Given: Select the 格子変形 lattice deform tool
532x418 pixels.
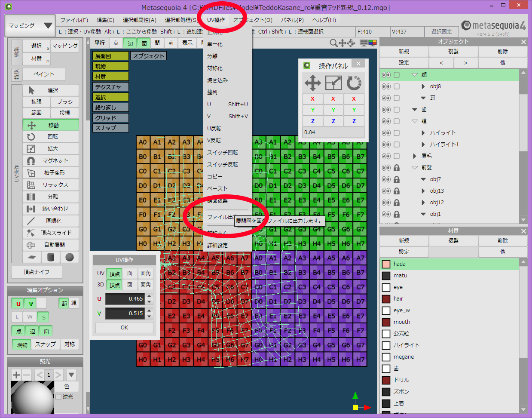Looking at the screenshot, I should pos(51,173).
